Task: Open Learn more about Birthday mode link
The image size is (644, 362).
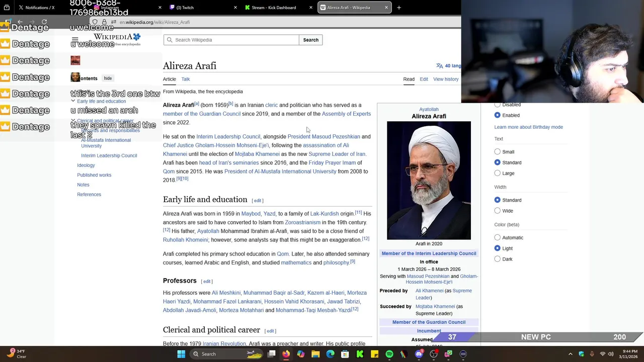Action: click(528, 127)
